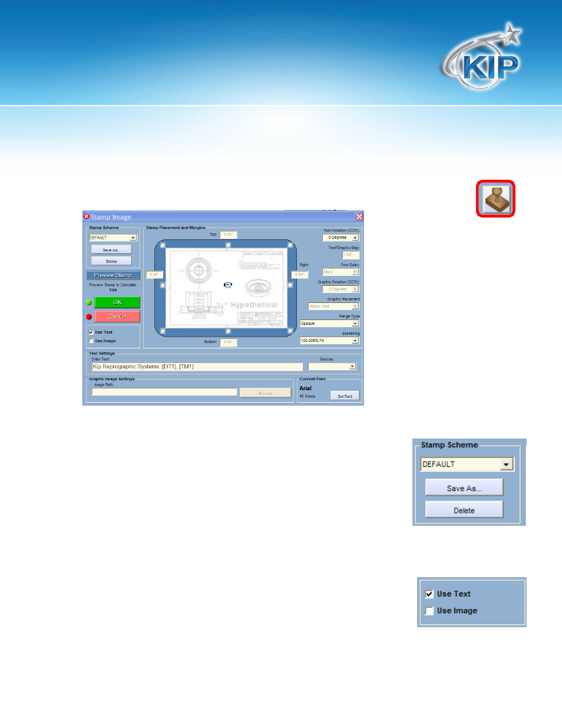The width and height of the screenshot is (562, 728).
Task: Select the bottom-center stamp placement handle
Action: [x=228, y=331]
